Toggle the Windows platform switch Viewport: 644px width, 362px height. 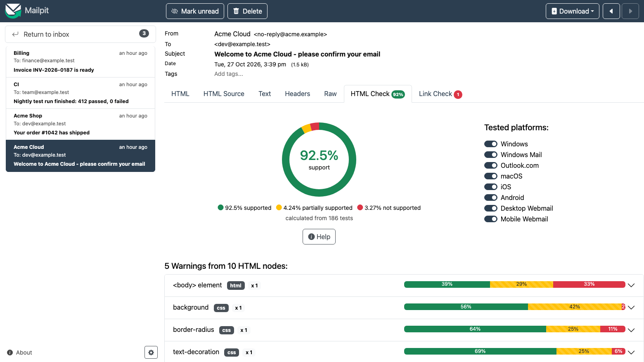[x=491, y=144]
